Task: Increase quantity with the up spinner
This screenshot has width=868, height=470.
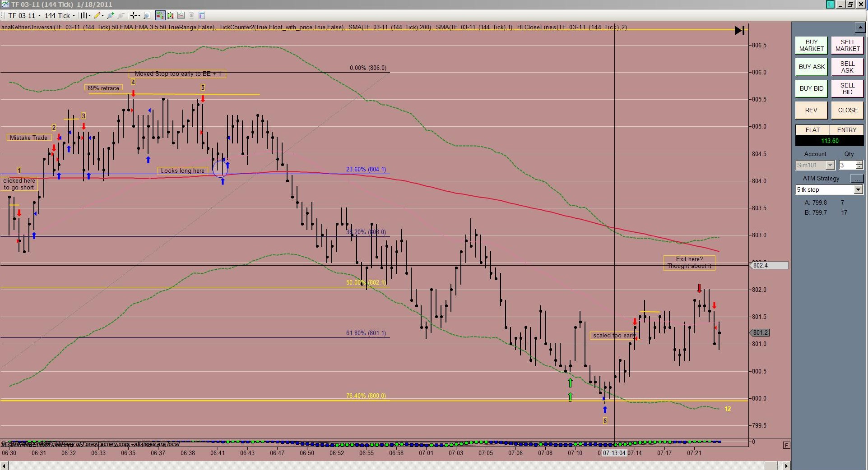Action: coord(859,163)
